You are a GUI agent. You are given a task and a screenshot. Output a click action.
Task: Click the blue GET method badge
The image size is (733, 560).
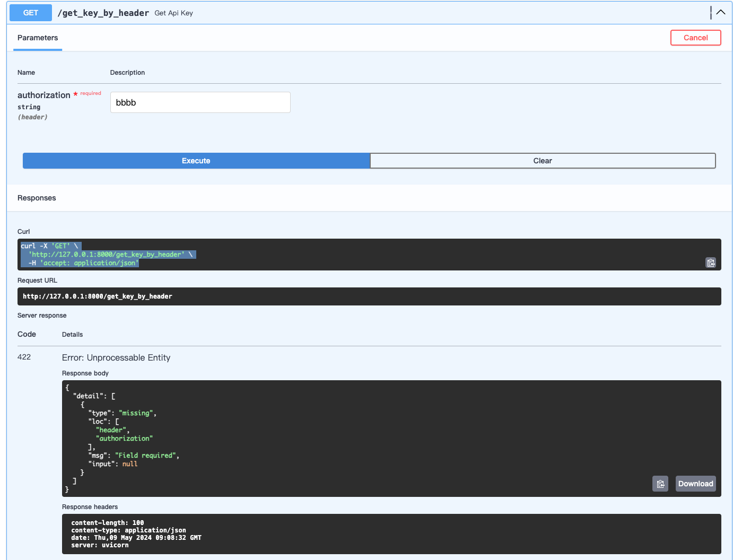[x=31, y=13]
